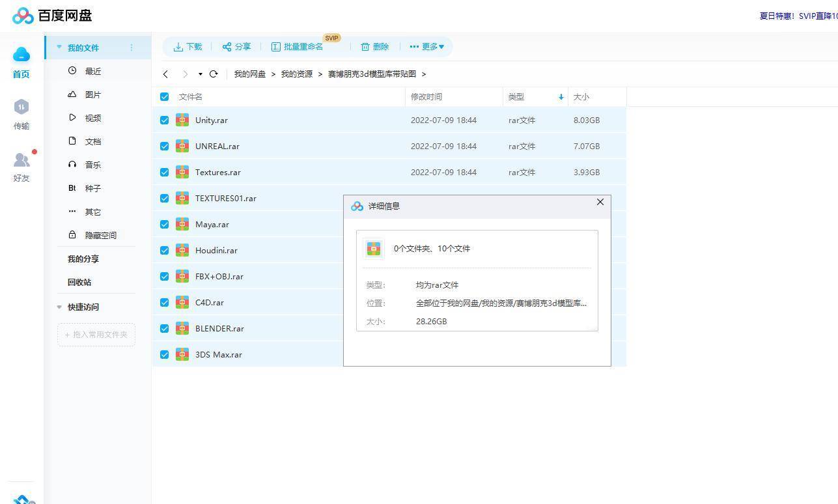The width and height of the screenshot is (838, 504).
Task: Uncheck the Unity.rar checkbox
Action: tap(164, 120)
